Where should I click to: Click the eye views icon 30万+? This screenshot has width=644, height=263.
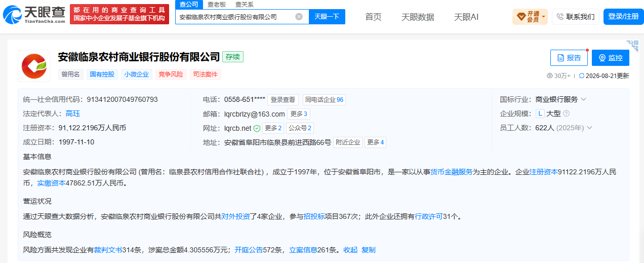click(x=550, y=76)
